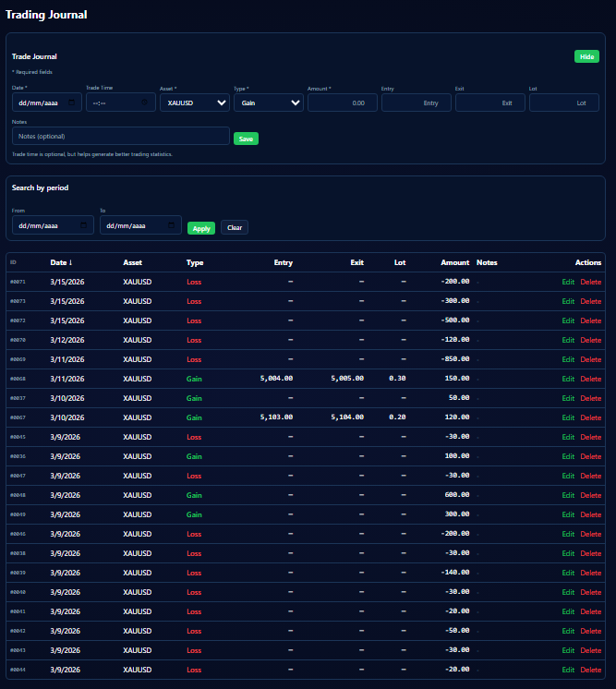616x689 pixels.
Task: Delete trade #0037 with amount 50.00
Action: click(x=590, y=398)
